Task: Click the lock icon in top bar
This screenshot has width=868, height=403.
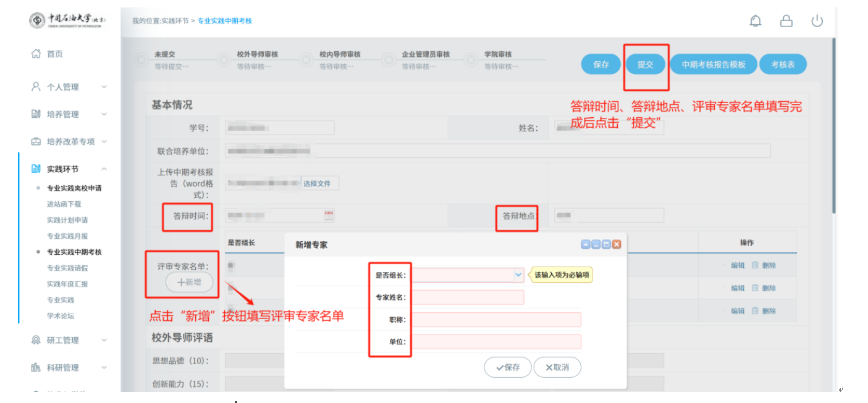Action: click(786, 21)
